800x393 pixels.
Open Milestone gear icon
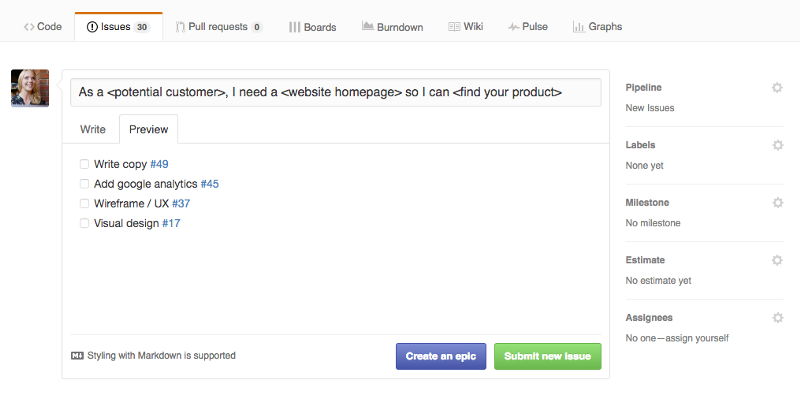(x=778, y=203)
